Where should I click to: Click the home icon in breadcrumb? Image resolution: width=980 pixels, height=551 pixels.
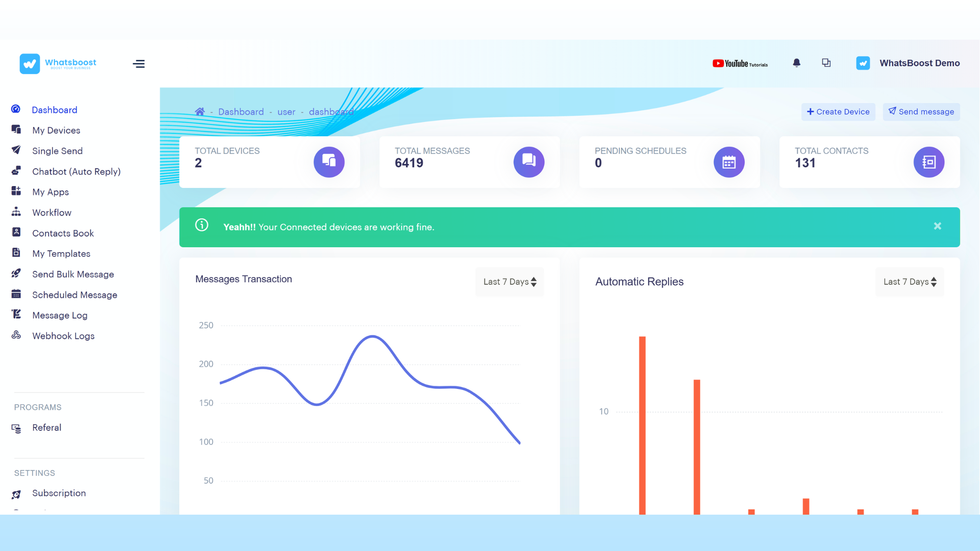[x=200, y=112]
